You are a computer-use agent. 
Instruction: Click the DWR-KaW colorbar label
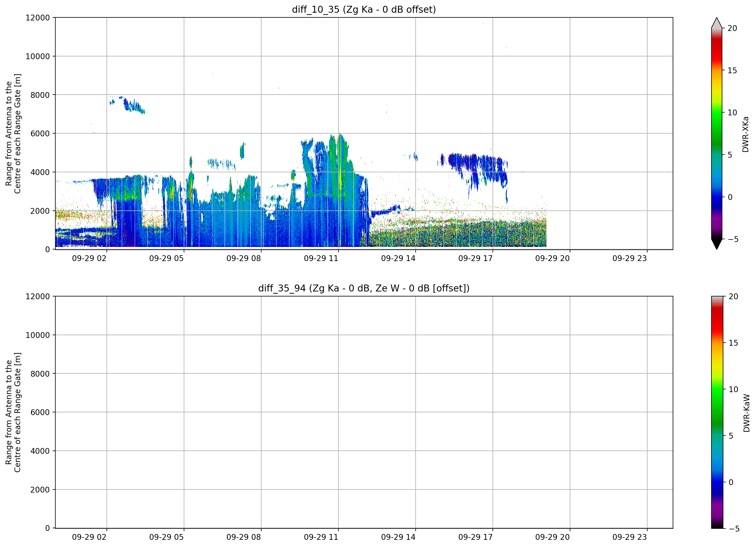746,413
